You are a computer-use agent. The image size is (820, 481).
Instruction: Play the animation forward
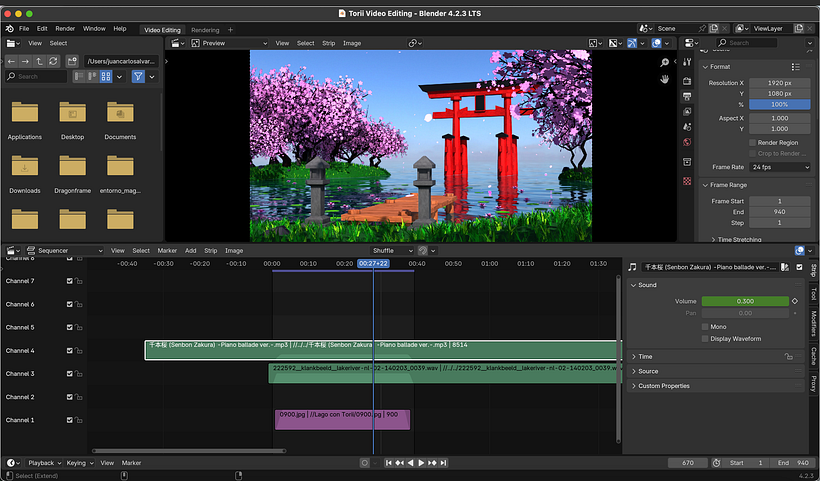pos(421,463)
